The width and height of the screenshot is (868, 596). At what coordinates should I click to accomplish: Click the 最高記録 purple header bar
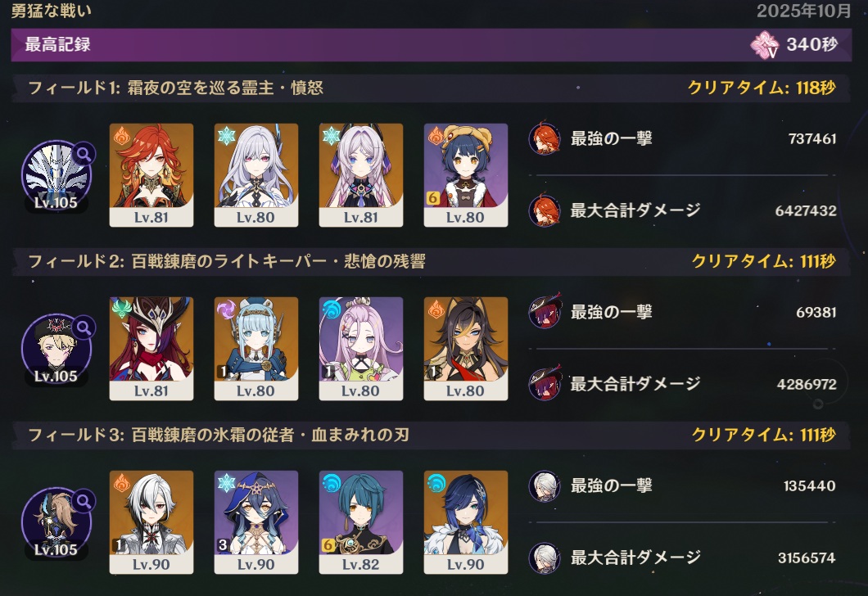(x=432, y=45)
